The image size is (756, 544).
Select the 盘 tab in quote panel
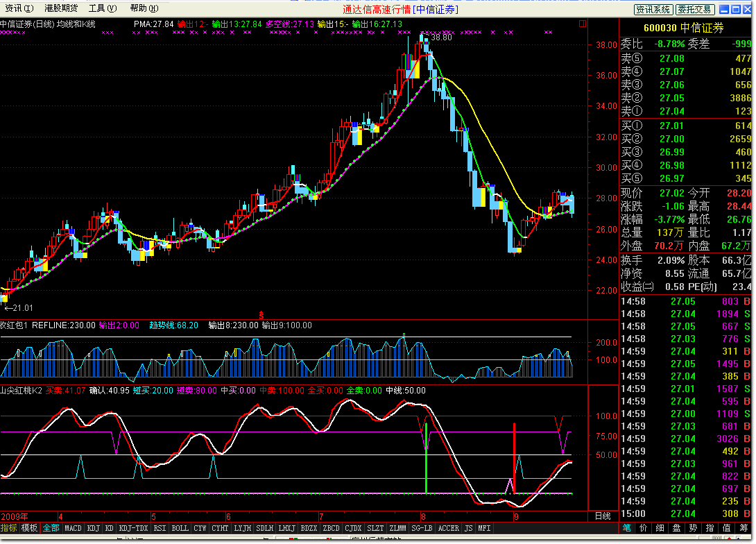[x=676, y=528]
